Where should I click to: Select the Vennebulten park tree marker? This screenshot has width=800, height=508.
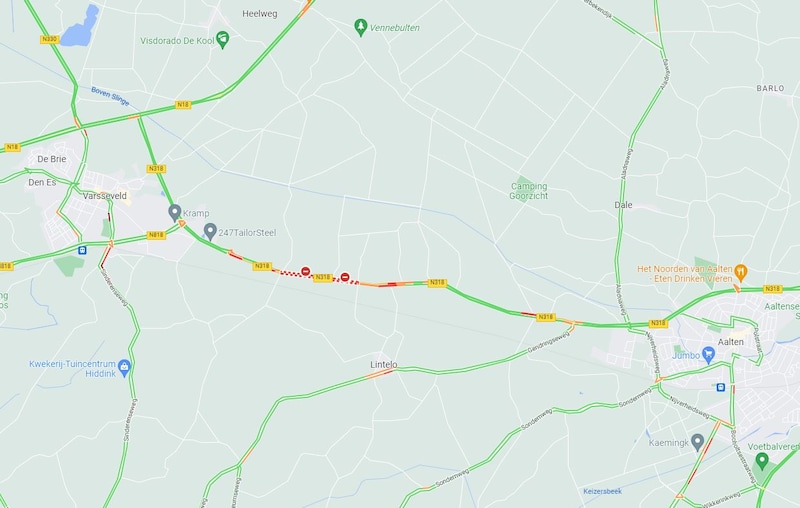361,27
